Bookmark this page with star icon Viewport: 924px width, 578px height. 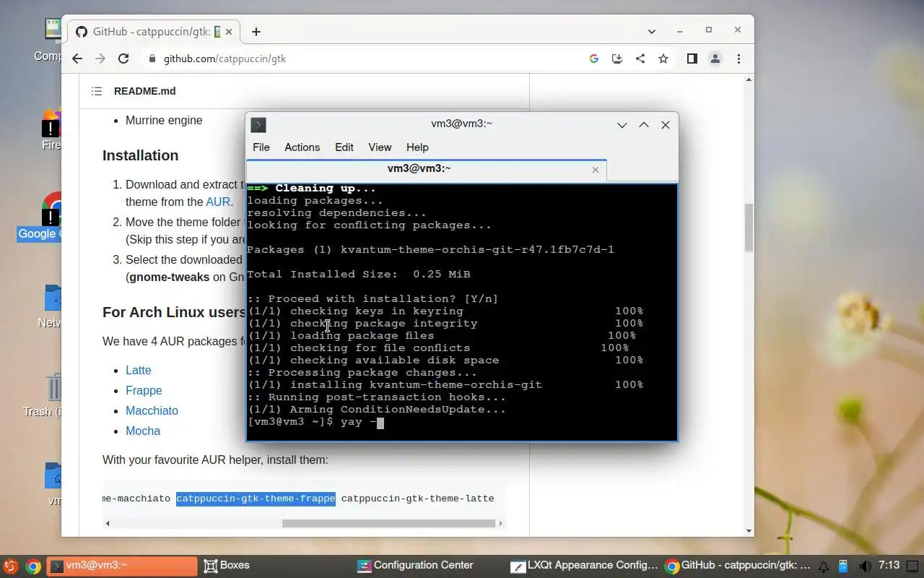point(663,59)
